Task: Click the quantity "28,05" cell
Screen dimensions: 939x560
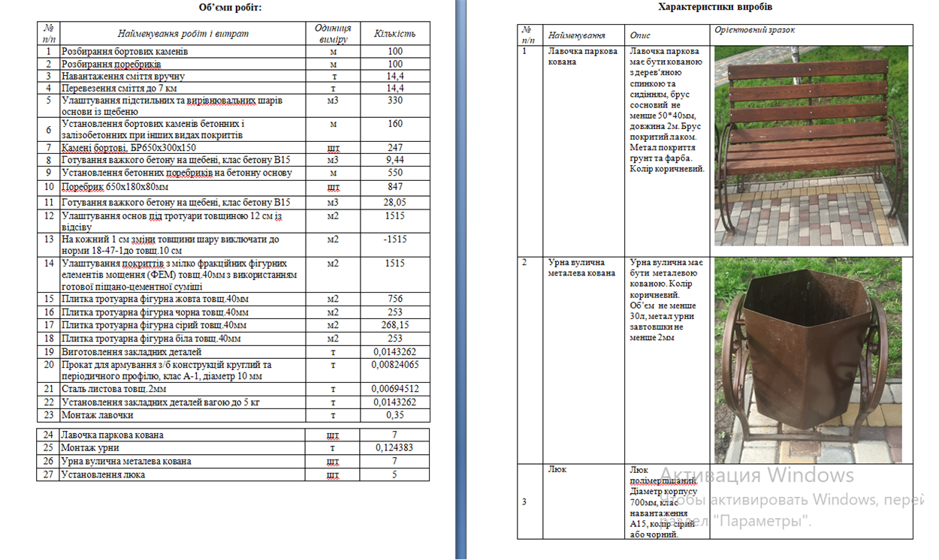Action: (x=395, y=203)
